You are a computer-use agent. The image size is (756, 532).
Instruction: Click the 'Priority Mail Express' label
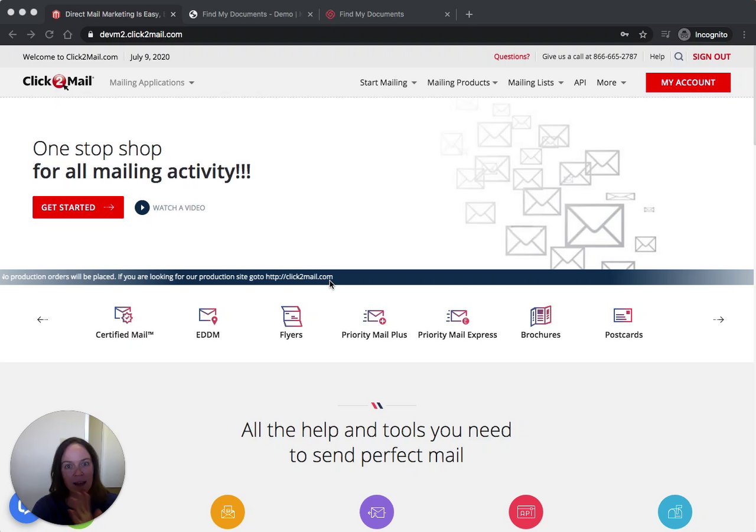click(457, 335)
